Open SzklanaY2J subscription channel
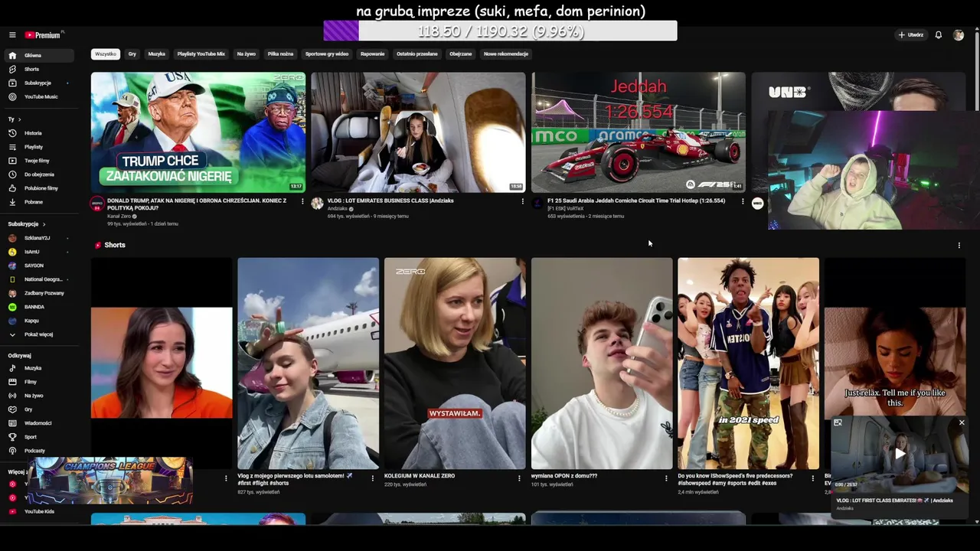 41,238
